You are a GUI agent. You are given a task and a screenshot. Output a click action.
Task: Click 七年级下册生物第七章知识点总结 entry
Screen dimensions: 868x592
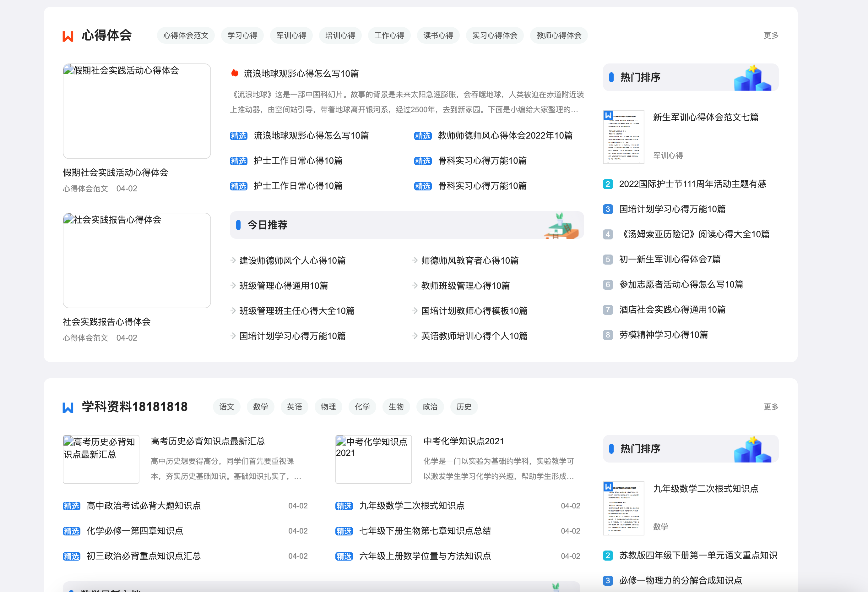pyautogui.click(x=425, y=531)
